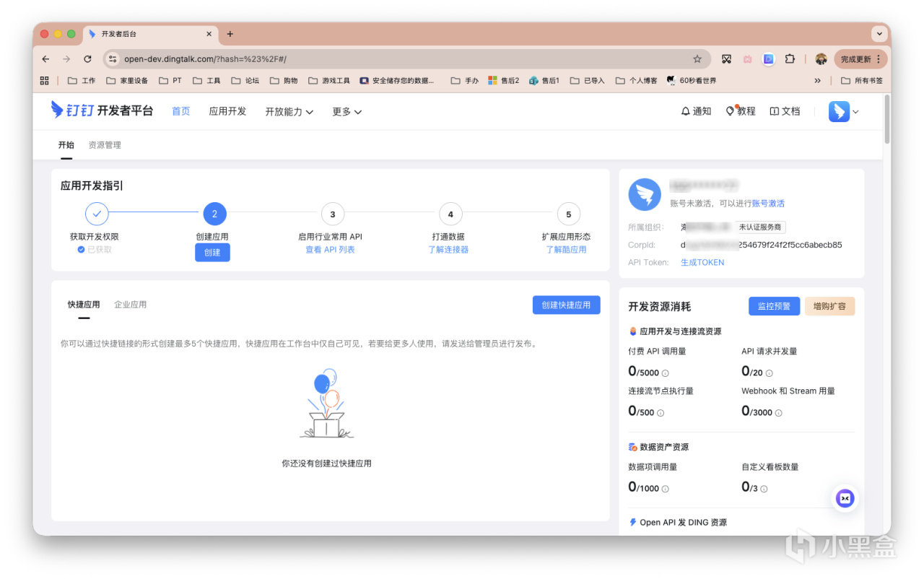Screen dimensions: 924x579
Task: Open the 监控预警 button
Action: [x=774, y=306]
